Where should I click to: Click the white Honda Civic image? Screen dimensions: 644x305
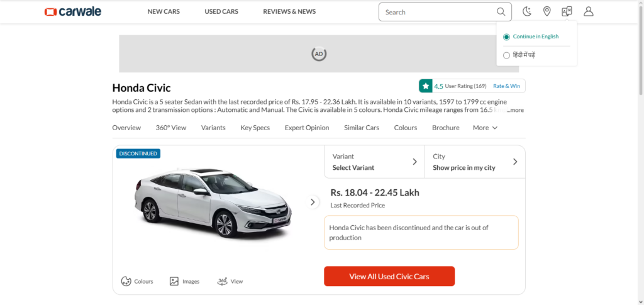213,202
